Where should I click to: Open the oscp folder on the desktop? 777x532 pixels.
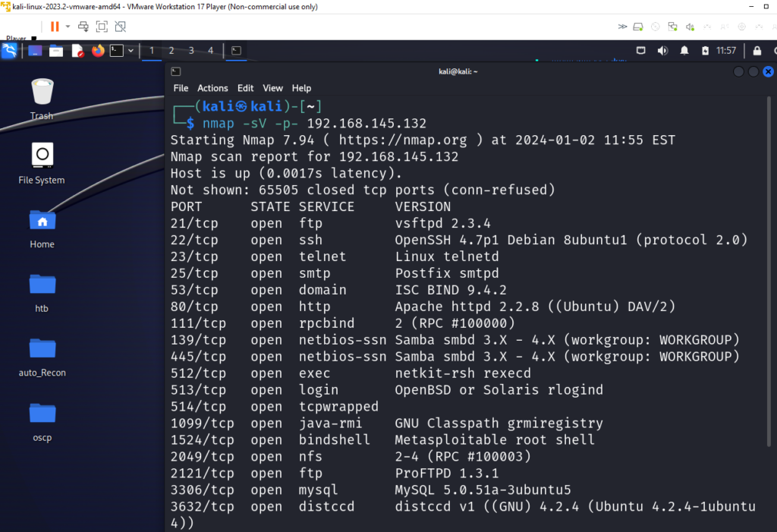pos(42,421)
